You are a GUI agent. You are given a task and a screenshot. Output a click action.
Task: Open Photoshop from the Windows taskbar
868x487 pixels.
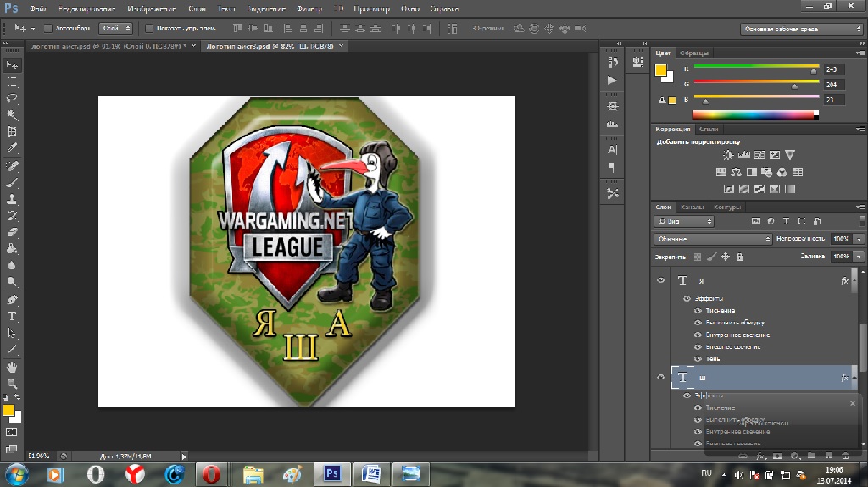point(332,473)
